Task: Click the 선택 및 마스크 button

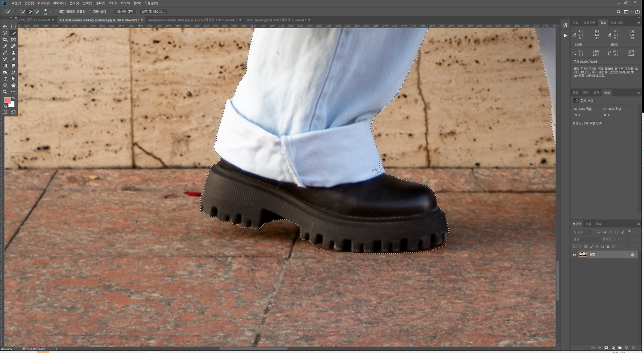Action: click(153, 11)
